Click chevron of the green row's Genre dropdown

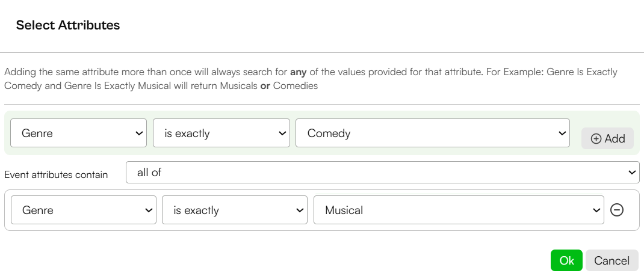[138, 133]
